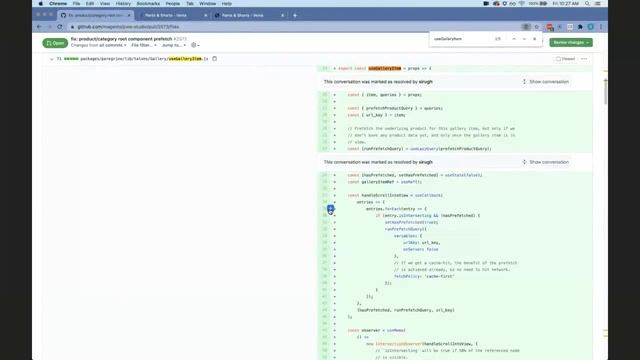Show second resolved conversation
This screenshot has width=640, height=360.
click(546, 162)
